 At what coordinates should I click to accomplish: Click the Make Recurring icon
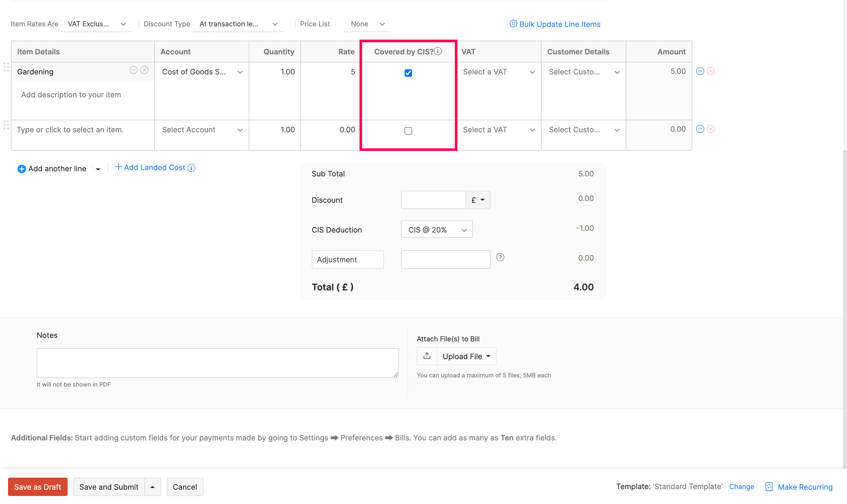tap(769, 487)
